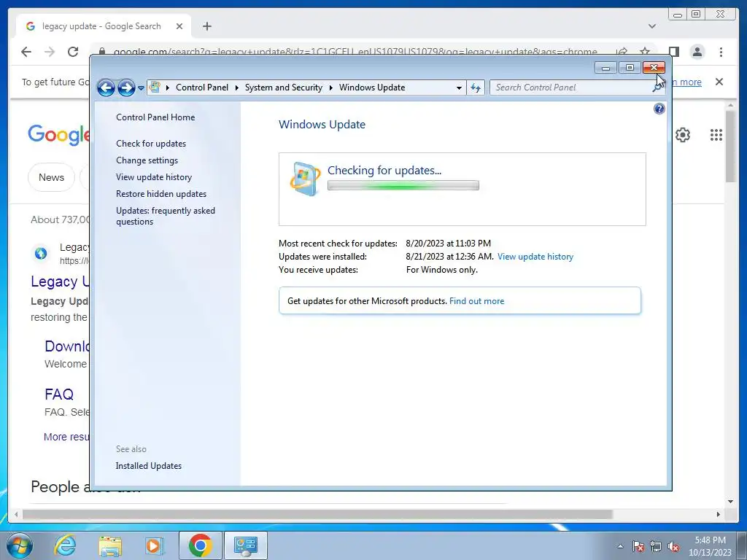Dismiss the Chrome info bar
Viewport: 747px width, 560px height.
(719, 82)
